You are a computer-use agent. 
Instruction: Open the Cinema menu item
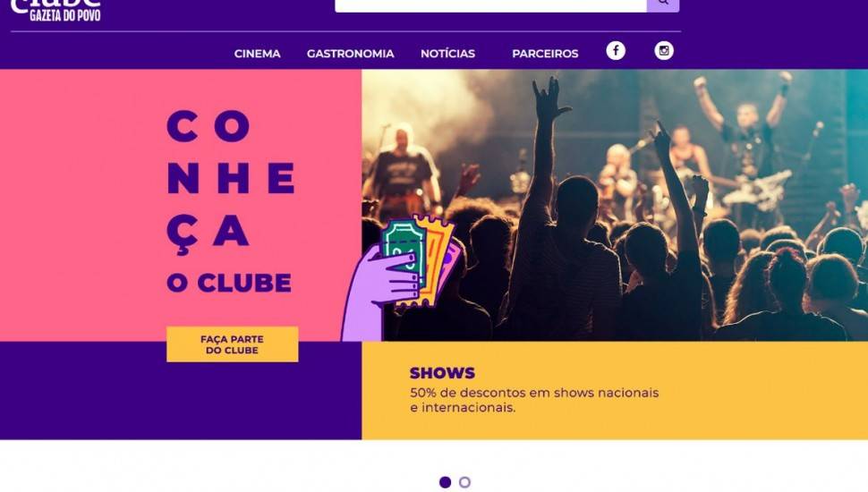(258, 54)
